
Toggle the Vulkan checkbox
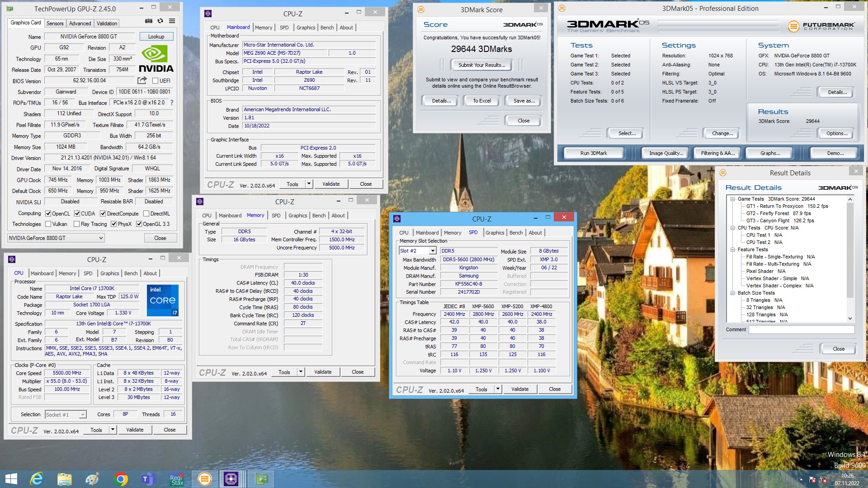tap(48, 224)
